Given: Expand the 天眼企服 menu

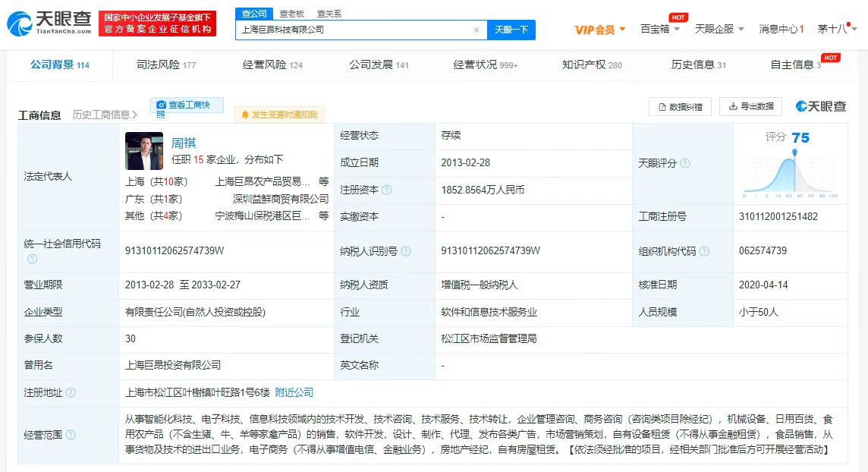Looking at the screenshot, I should [719, 29].
